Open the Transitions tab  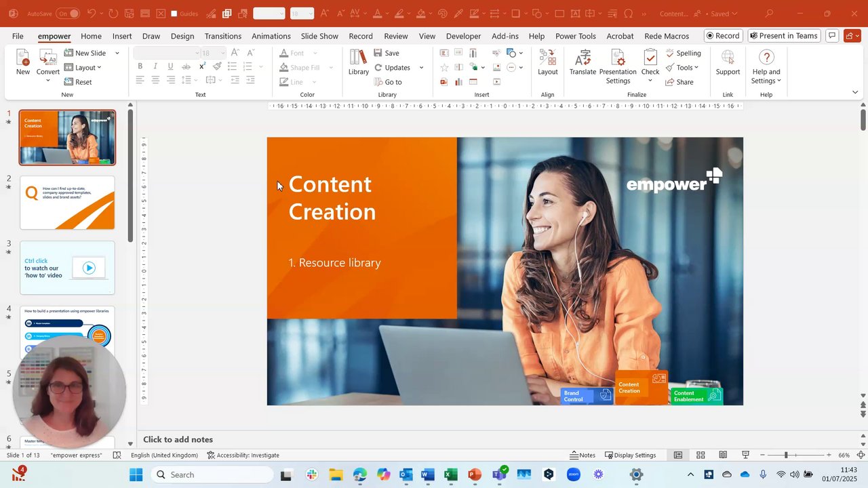click(x=223, y=36)
